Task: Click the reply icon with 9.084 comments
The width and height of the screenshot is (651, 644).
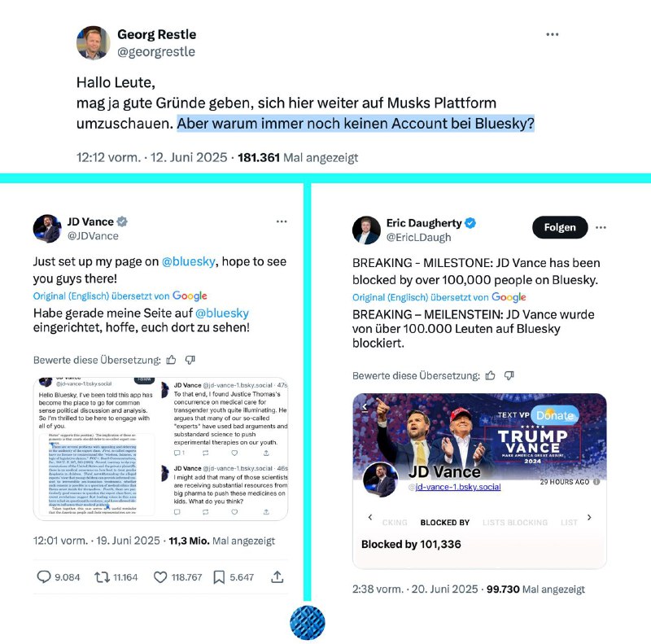Action: point(44,576)
